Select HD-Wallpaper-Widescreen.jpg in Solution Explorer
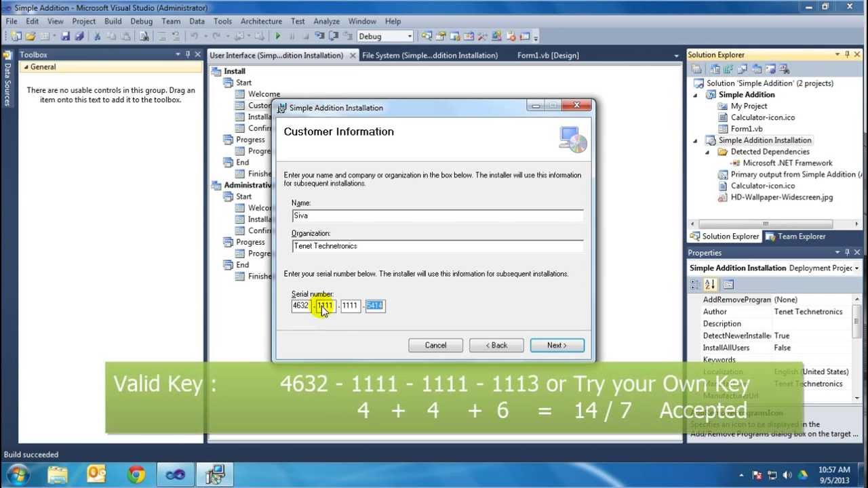Screen dimensions: 868x488 pos(782,197)
